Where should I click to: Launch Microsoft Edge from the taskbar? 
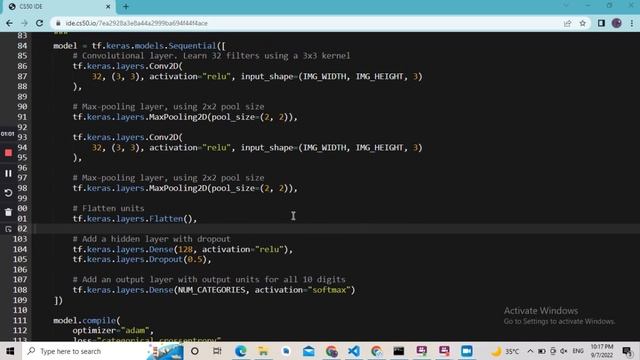point(240,351)
